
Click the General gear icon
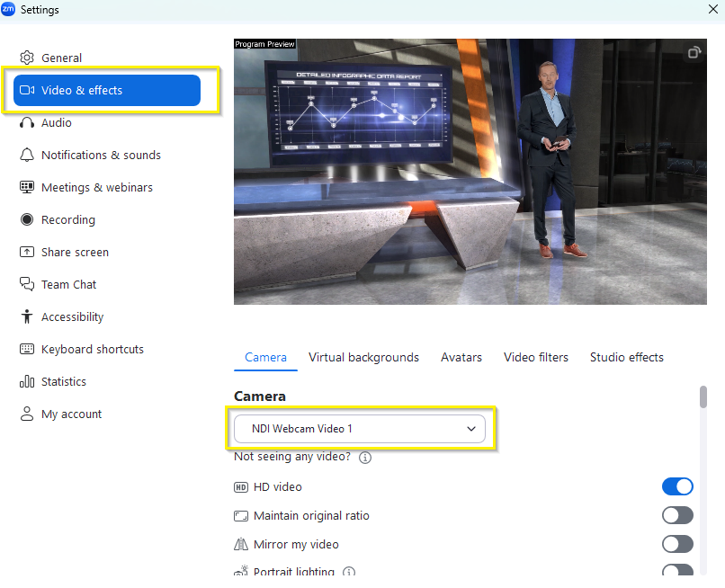point(27,58)
